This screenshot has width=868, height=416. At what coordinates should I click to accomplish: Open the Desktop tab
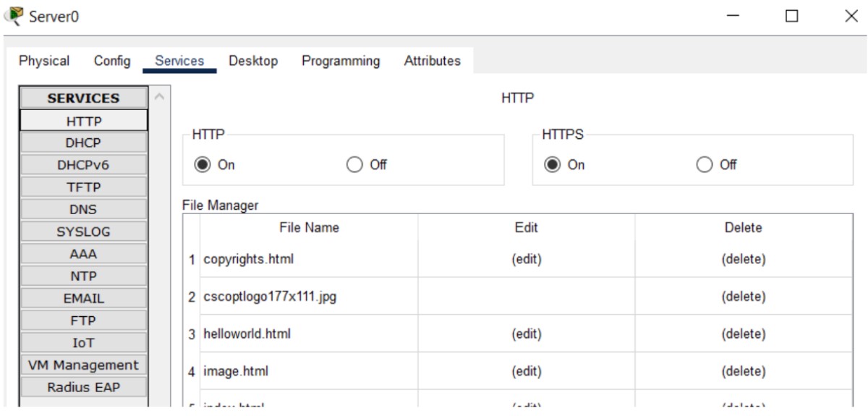[253, 61]
